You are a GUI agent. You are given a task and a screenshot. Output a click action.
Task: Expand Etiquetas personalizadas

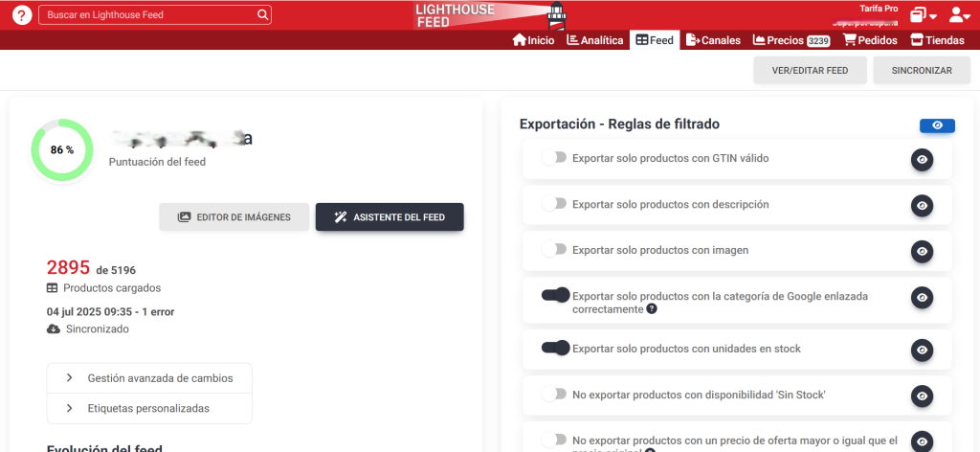(149, 408)
